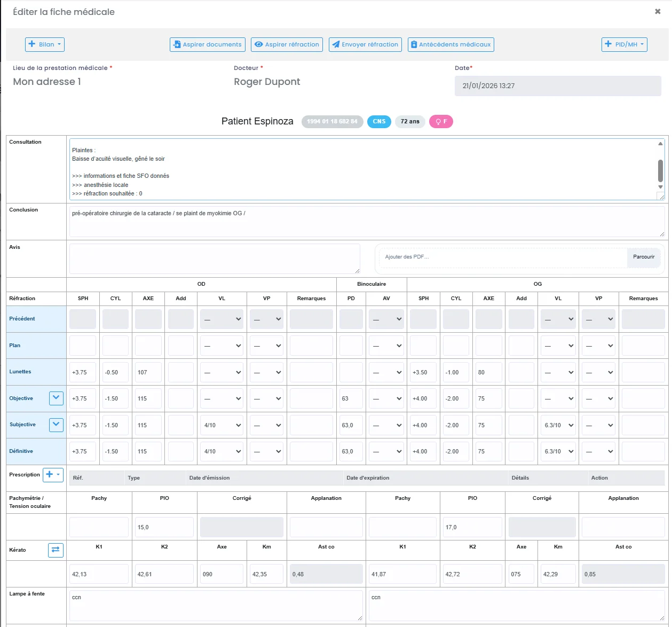Click the plus icon on the Bilan button
672x627 pixels.
pos(31,44)
